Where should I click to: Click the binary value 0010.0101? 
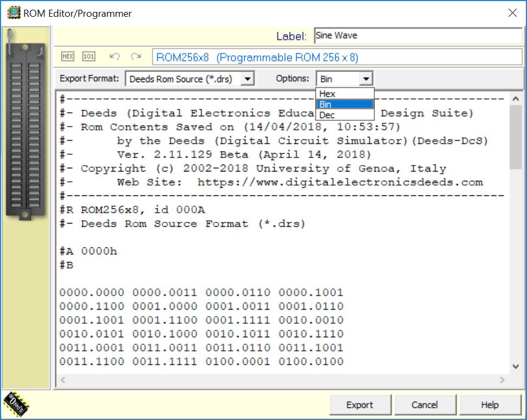[x=92, y=334]
